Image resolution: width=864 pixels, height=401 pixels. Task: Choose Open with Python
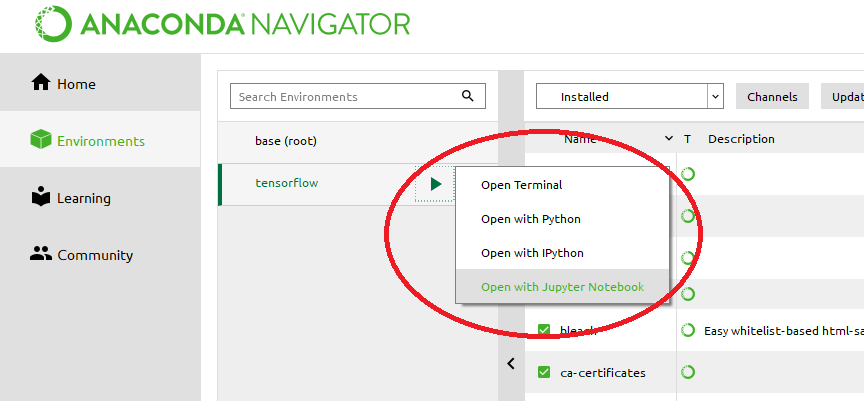pos(563,219)
